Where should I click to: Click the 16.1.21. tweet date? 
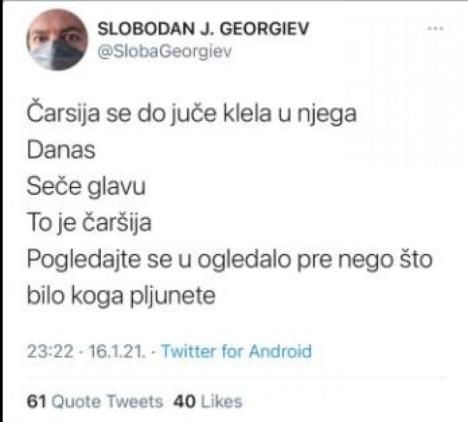117,351
